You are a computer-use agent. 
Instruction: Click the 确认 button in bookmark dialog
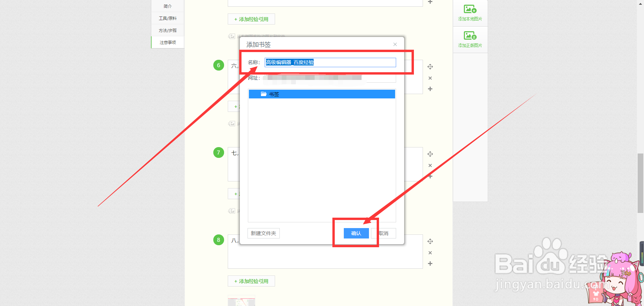pyautogui.click(x=356, y=233)
